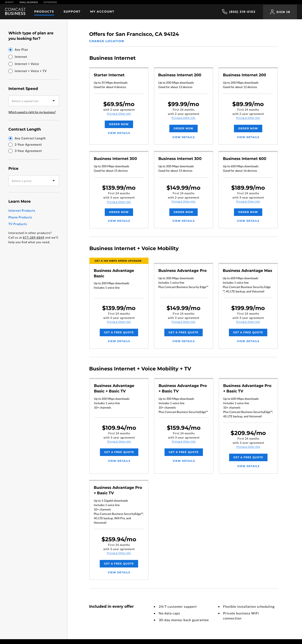This screenshot has height=644, width=302.
Task: Open Pricing & Other Info for $109.94/mo plan
Action: pos(119,442)
